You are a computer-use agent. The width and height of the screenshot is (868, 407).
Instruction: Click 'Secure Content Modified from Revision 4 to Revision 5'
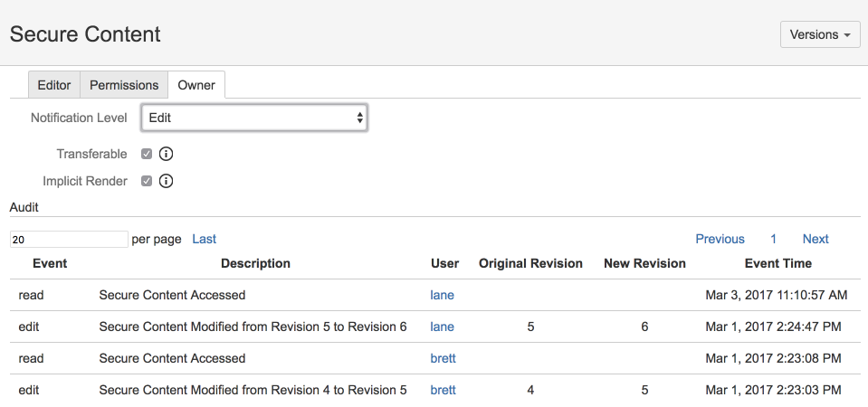(x=253, y=390)
